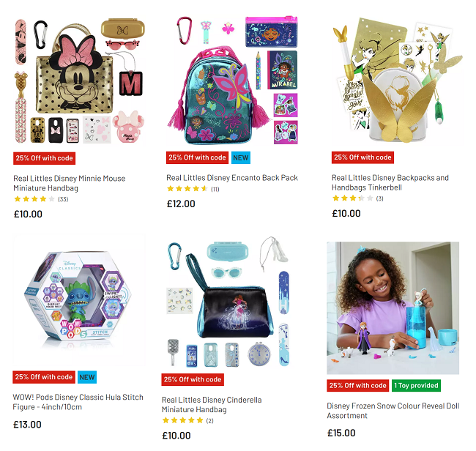Viewport: 476px width, 451px height.
Task: View the Cinderella handbag product image
Action: point(228,302)
